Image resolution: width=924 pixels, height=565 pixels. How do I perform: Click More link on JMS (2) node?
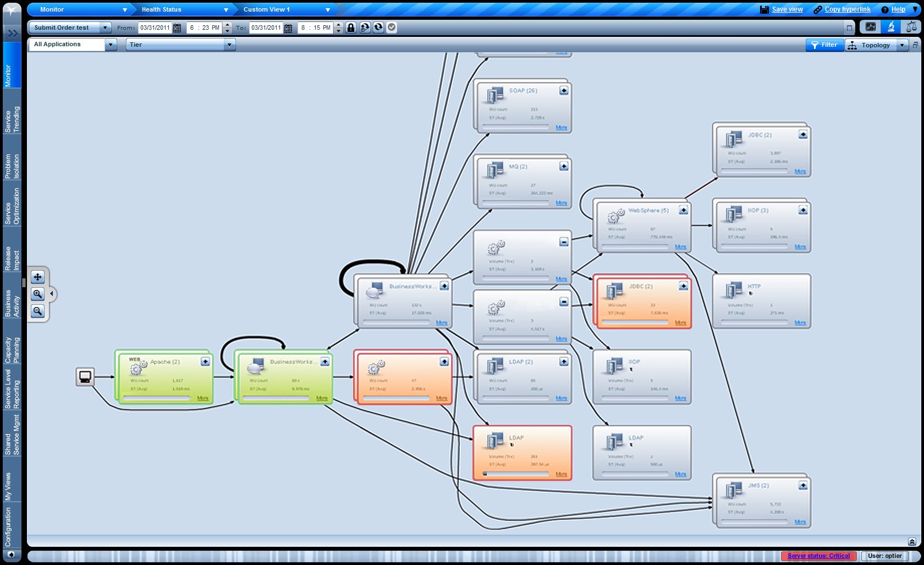click(800, 522)
